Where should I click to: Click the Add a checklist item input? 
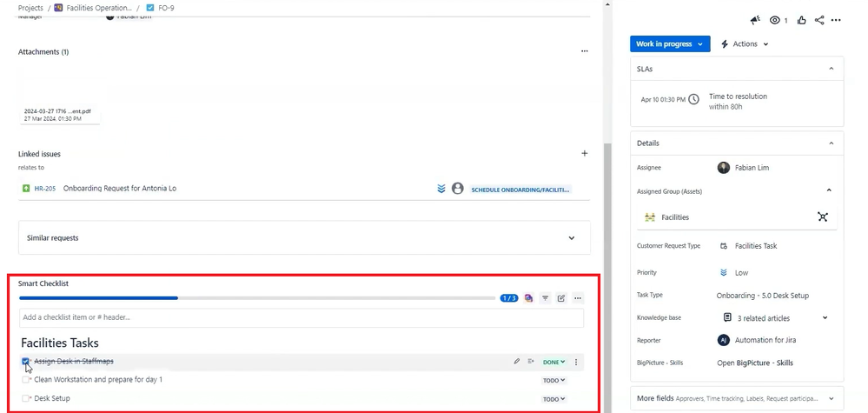coord(301,317)
